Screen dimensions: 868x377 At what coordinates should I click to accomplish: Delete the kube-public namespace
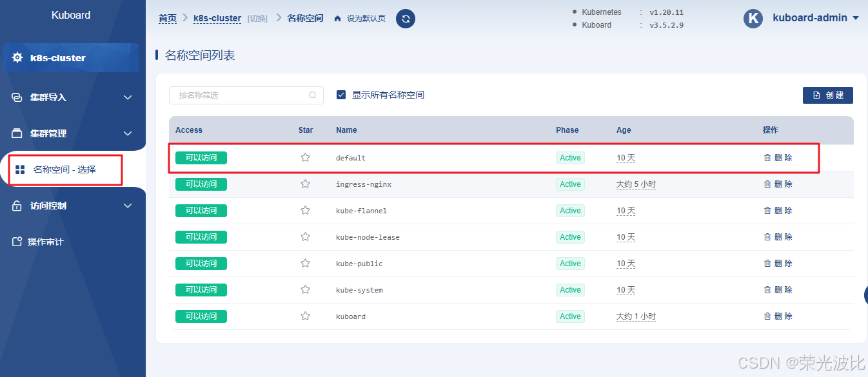[778, 263]
